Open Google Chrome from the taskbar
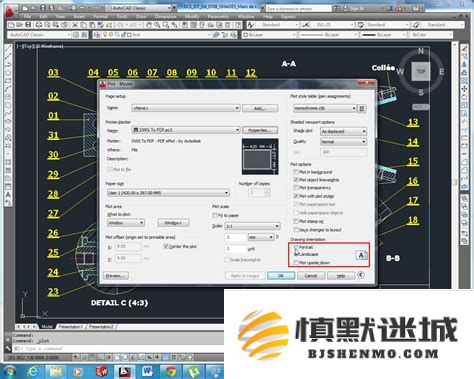 [171, 371]
